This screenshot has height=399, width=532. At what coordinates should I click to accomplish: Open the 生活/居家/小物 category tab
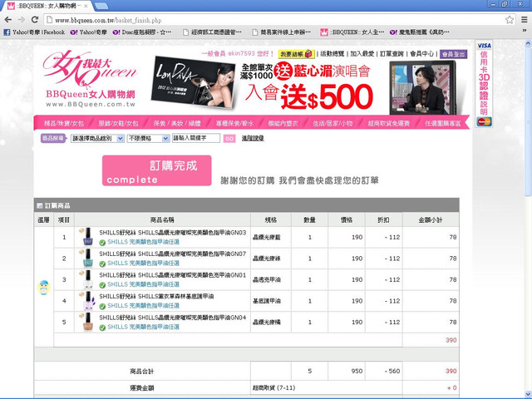[x=332, y=123]
